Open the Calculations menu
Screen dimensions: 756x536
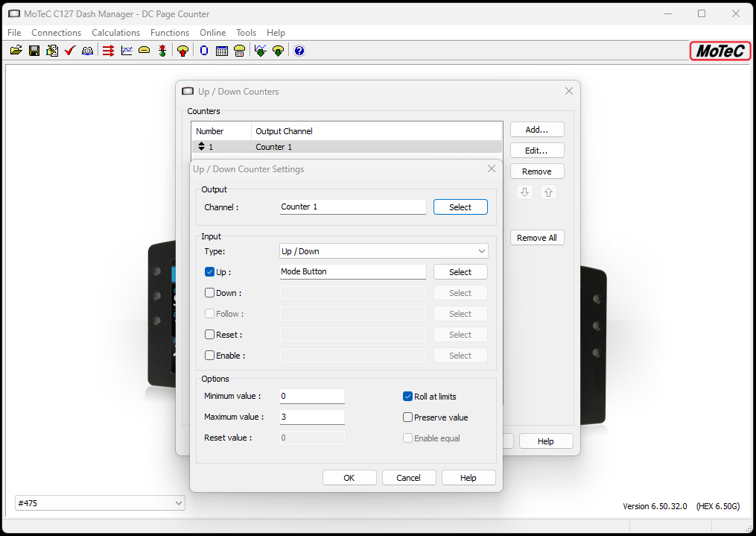tap(115, 33)
